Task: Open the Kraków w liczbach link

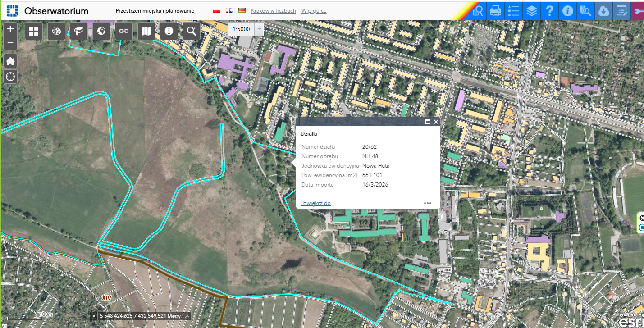Action: (274, 10)
